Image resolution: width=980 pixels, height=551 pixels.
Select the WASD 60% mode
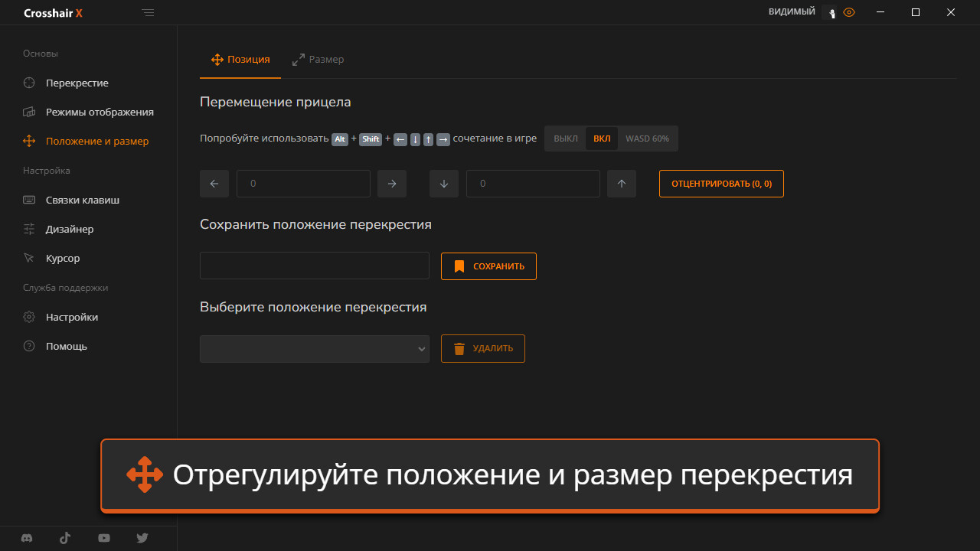coord(647,139)
